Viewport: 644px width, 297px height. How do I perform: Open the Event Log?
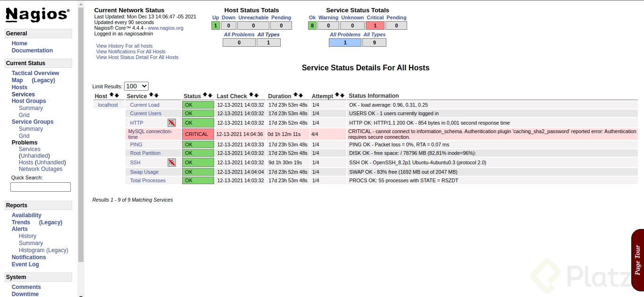click(25, 264)
